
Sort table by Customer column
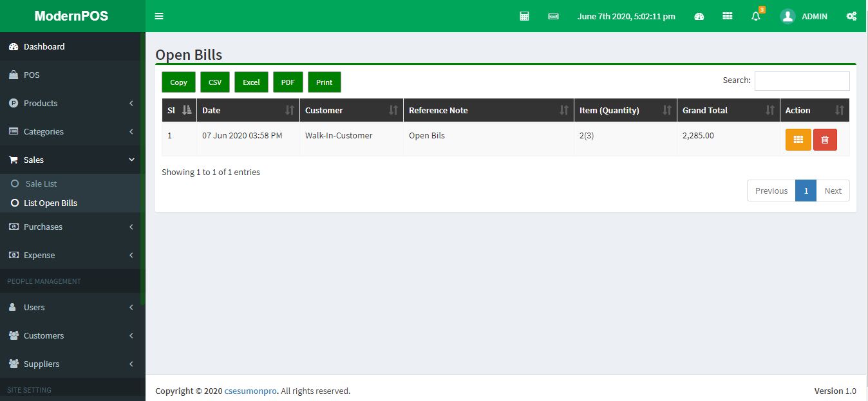(351, 110)
